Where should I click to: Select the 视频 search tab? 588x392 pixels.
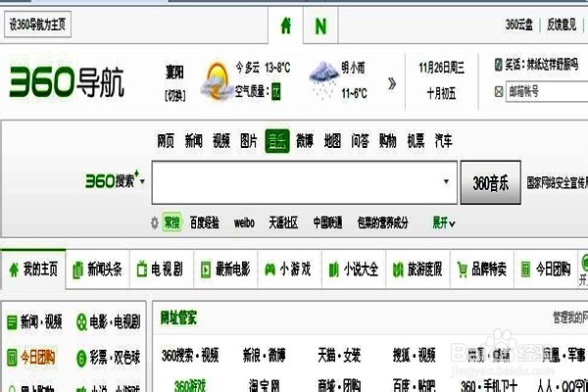[x=221, y=141]
